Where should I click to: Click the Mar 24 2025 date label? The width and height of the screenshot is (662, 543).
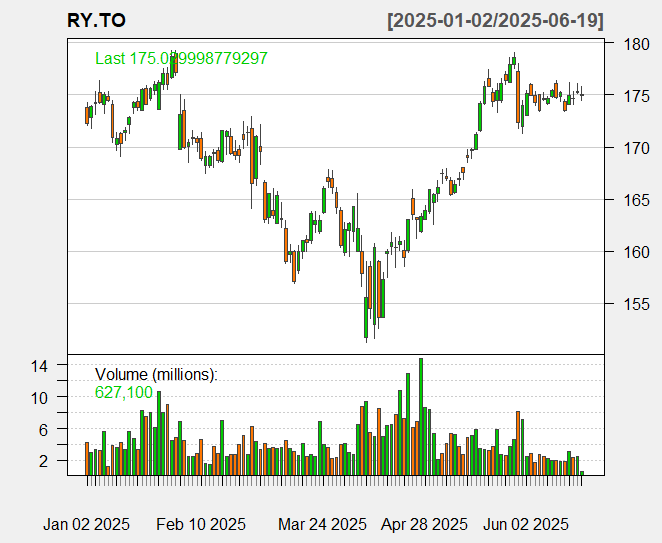pyautogui.click(x=323, y=524)
